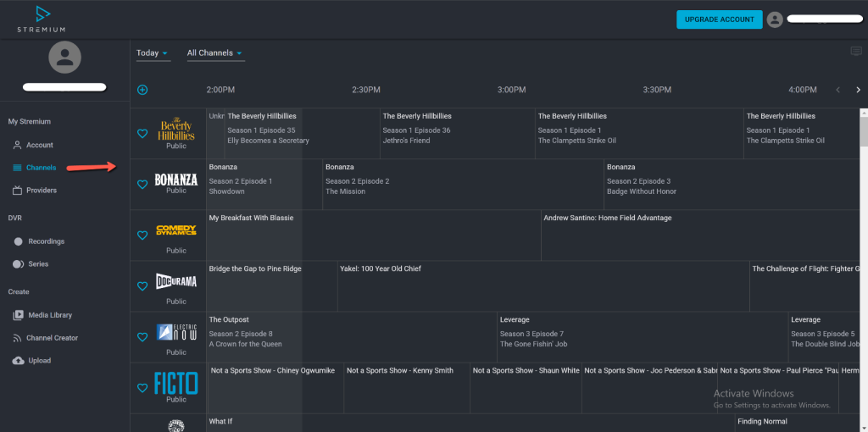Select The Outpost Season 2 Episode 8
The height and width of the screenshot is (432, 868).
pyautogui.click(x=352, y=337)
